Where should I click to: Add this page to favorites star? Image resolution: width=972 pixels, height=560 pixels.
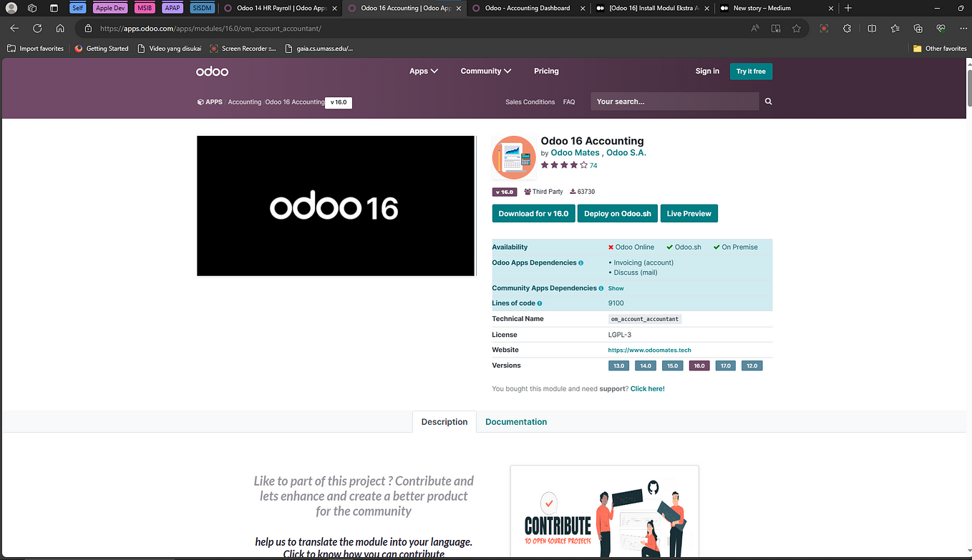(797, 29)
